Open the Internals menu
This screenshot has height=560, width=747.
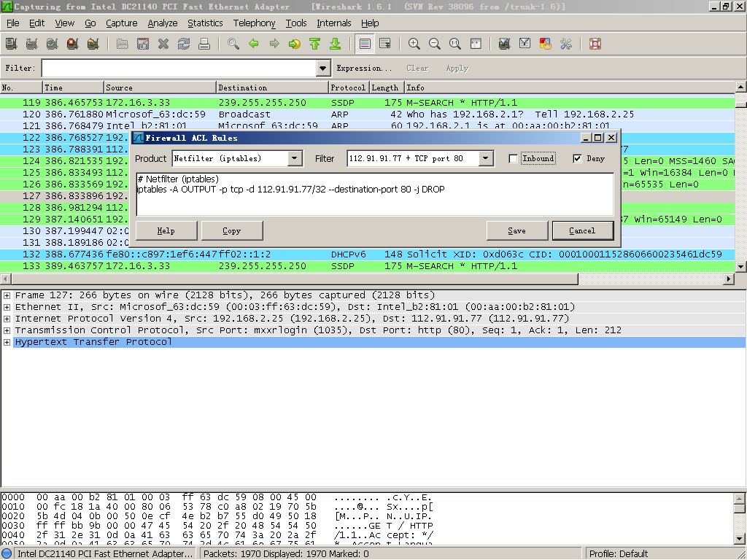coord(334,23)
